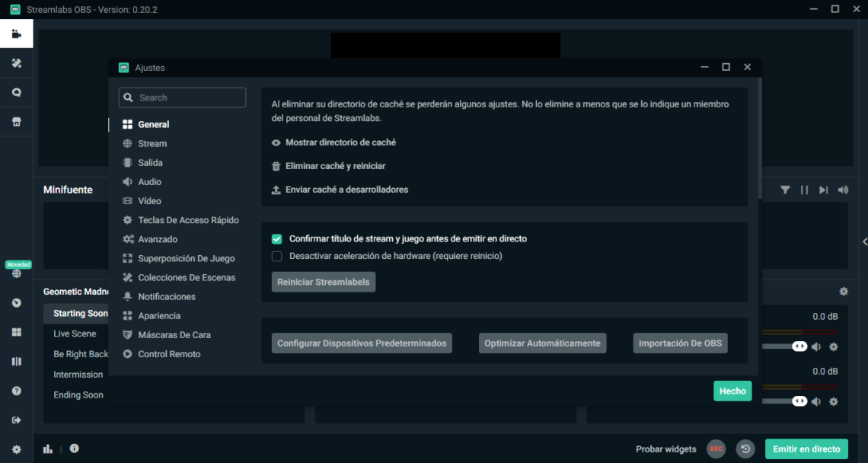This screenshot has height=463, width=868.
Task: Open the chat bubble icon in the sidebar
Action: point(16,92)
